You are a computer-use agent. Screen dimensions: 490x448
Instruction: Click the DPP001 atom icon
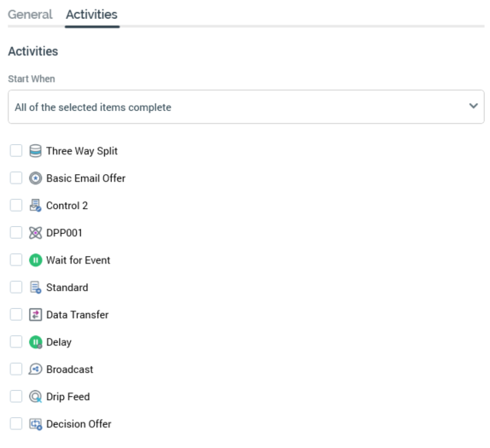click(x=35, y=233)
